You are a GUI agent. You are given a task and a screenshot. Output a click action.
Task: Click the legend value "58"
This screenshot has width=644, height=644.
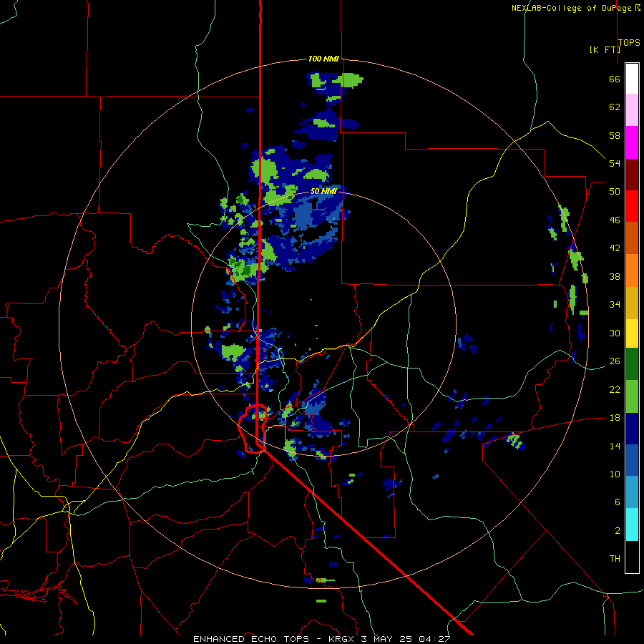[615, 135]
